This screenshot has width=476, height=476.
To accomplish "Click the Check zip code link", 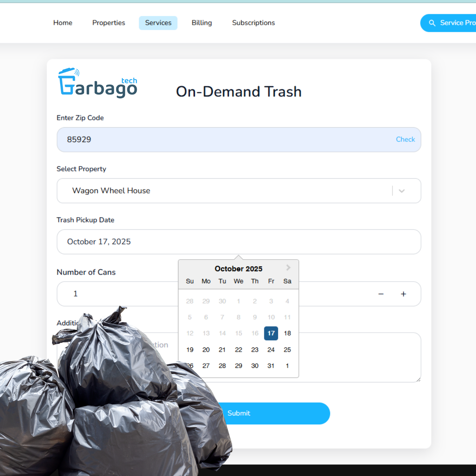I will coord(405,140).
